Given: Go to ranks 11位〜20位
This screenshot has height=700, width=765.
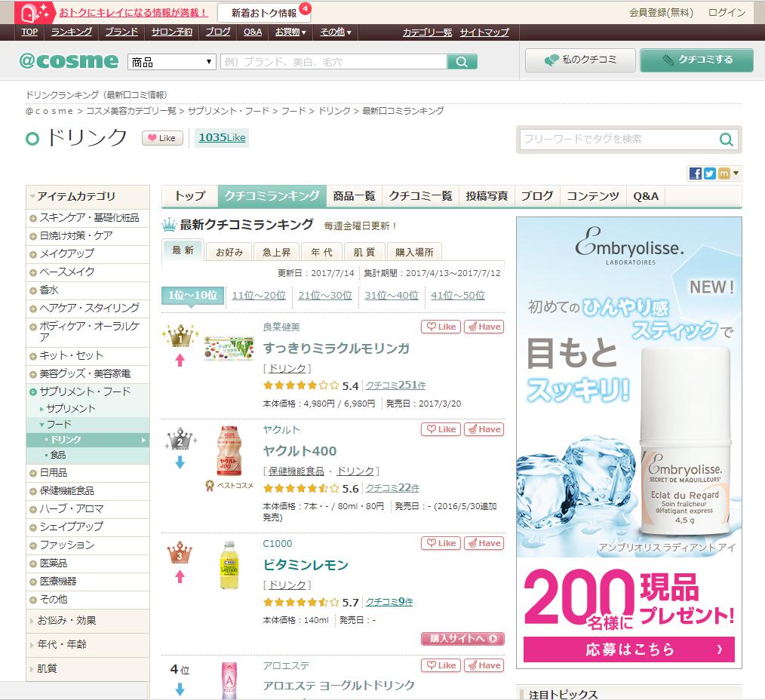Looking at the screenshot, I should (259, 295).
